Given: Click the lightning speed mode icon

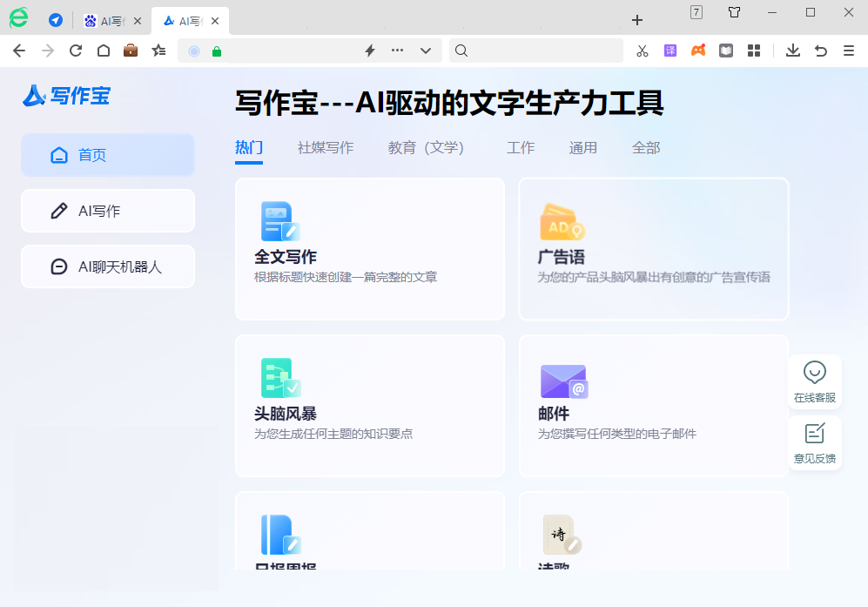Looking at the screenshot, I should (x=370, y=51).
